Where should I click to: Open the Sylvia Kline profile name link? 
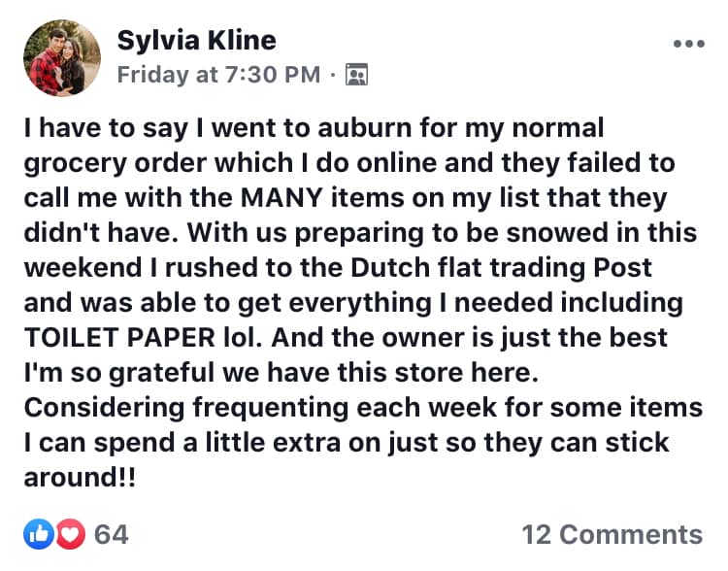[x=197, y=41]
